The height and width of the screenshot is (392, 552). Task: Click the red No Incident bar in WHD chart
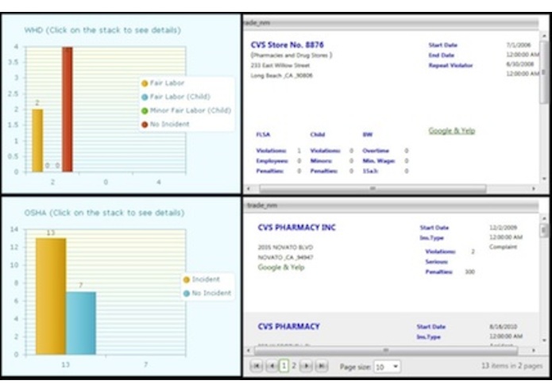pyautogui.click(x=68, y=110)
